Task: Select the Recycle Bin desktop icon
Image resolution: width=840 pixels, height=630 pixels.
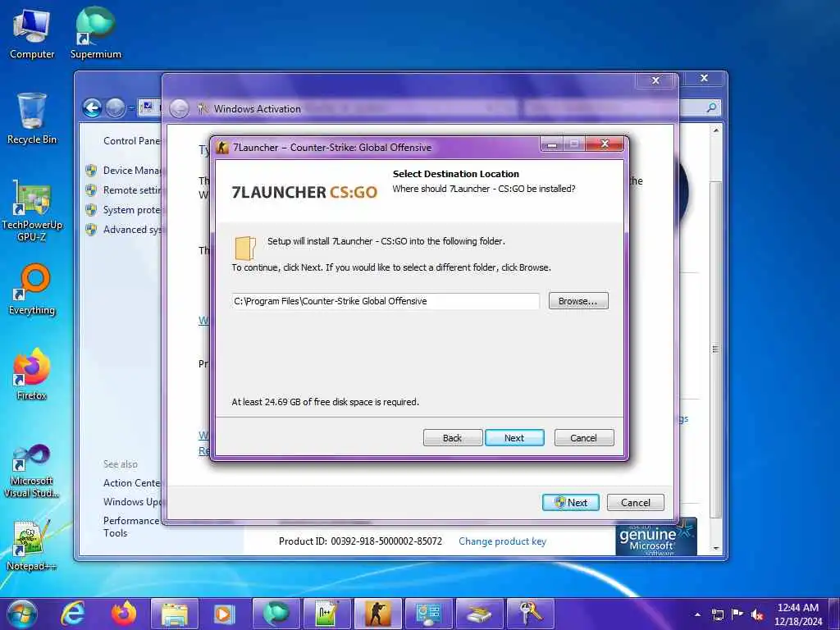Action: click(x=32, y=119)
